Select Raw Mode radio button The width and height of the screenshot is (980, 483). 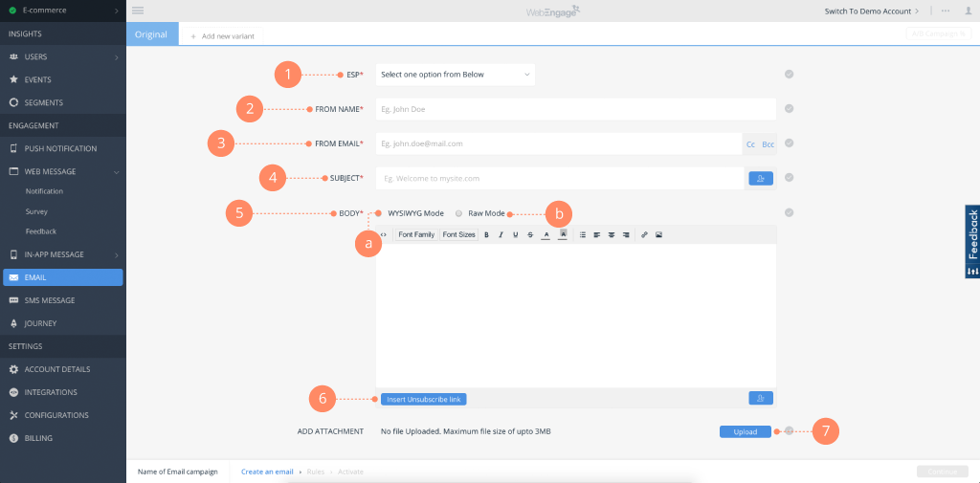click(x=458, y=213)
